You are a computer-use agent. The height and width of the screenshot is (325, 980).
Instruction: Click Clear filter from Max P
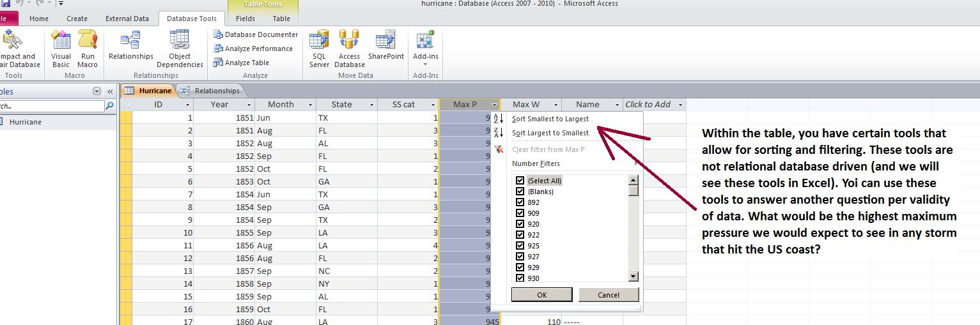pyautogui.click(x=548, y=149)
